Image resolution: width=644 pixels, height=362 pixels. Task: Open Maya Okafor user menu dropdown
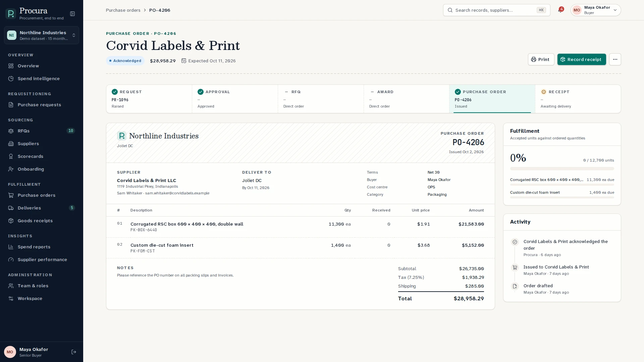point(596,10)
